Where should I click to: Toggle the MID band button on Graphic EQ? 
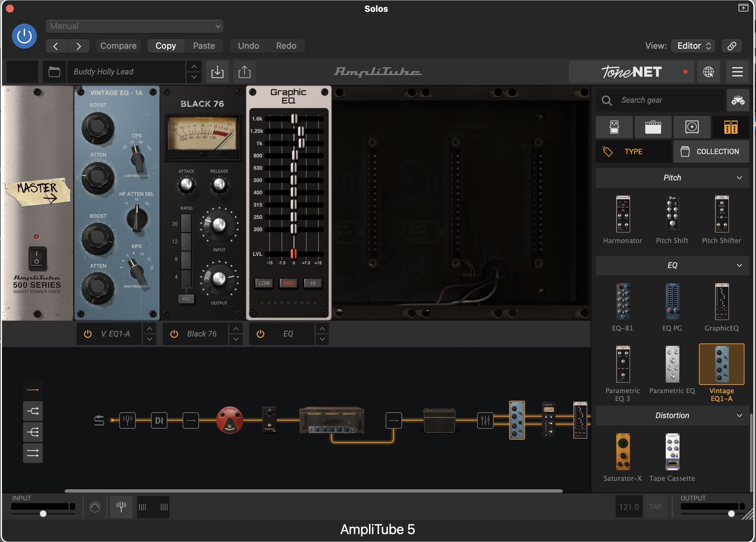click(289, 283)
